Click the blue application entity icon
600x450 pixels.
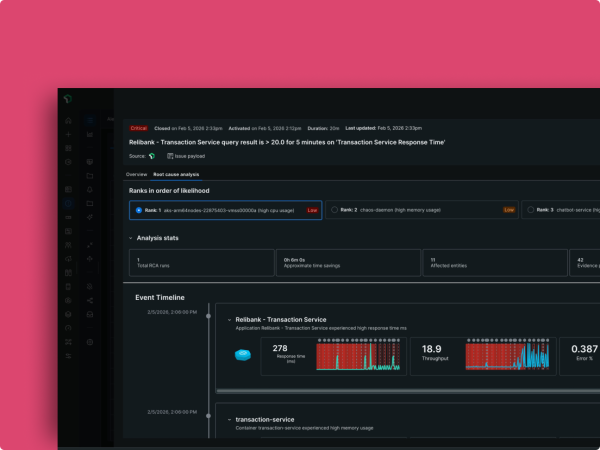[241, 355]
